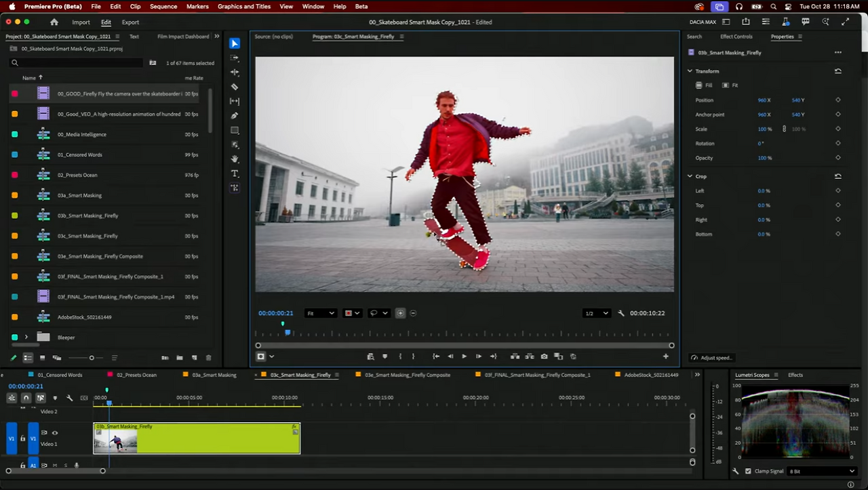Click the Program Monitor playhead marker

point(288,333)
